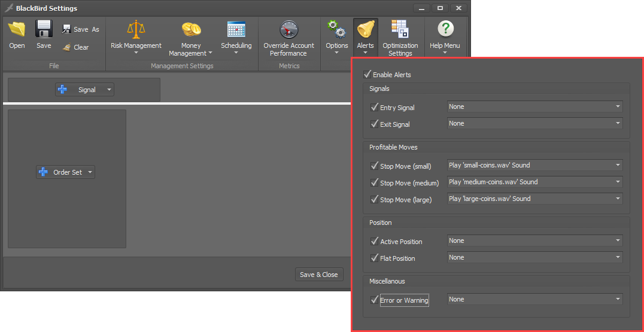Open Money Management coins icon
Image resolution: width=644 pixels, height=332 pixels.
[x=191, y=29]
